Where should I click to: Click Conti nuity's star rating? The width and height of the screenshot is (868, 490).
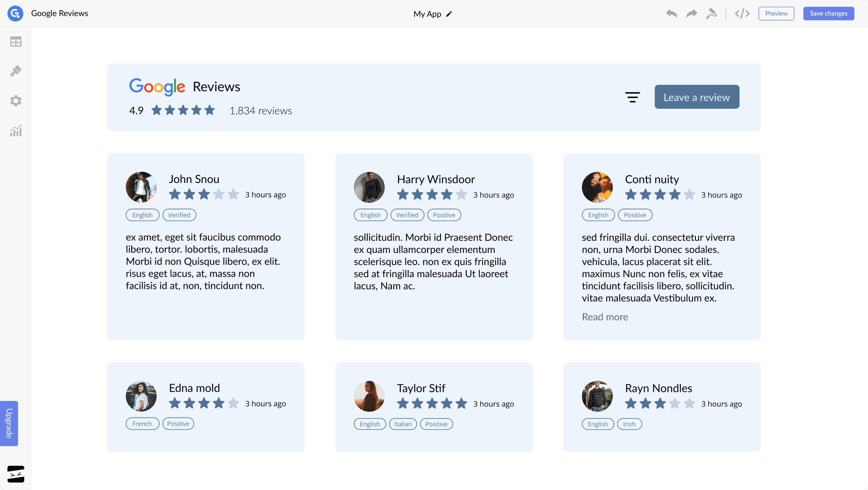click(660, 195)
